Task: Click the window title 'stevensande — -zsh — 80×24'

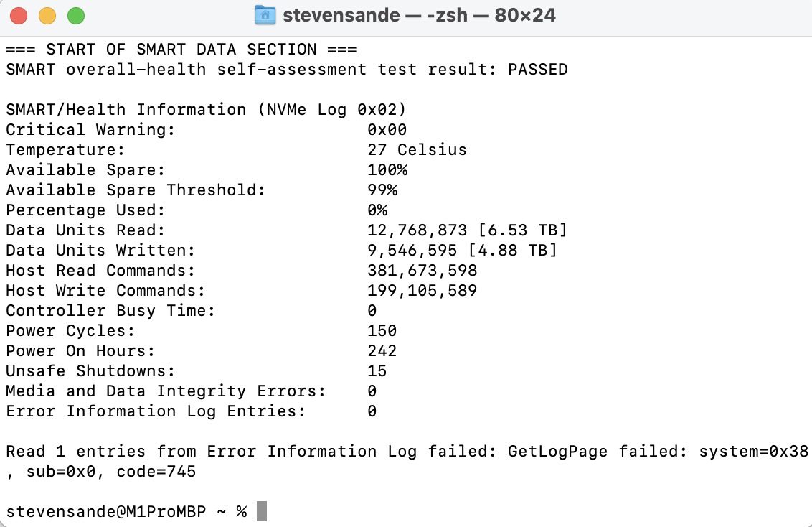Action: pos(419,15)
